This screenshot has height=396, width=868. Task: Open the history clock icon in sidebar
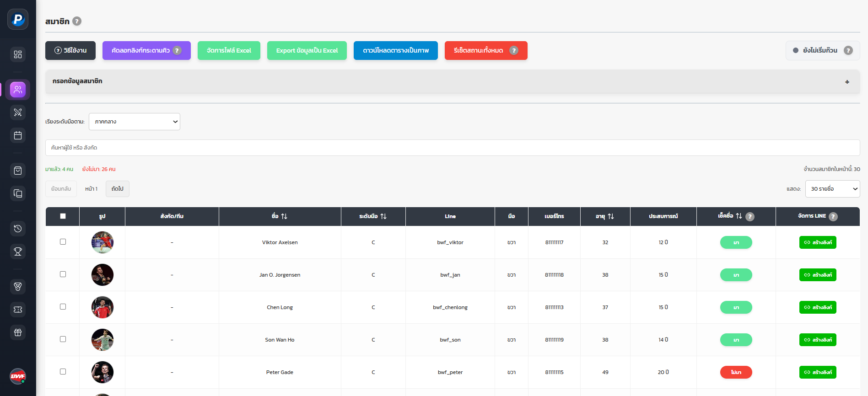coord(18,229)
